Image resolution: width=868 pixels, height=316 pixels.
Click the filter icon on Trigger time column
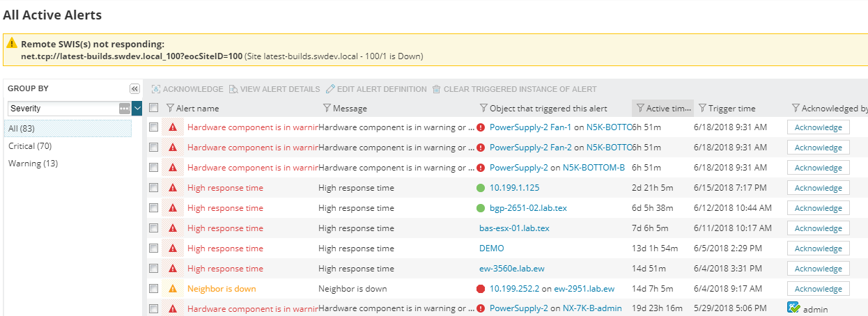pyautogui.click(x=702, y=108)
